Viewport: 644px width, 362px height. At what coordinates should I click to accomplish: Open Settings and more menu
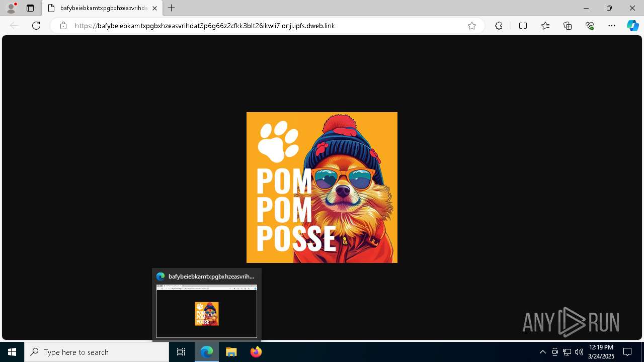tap(612, 26)
